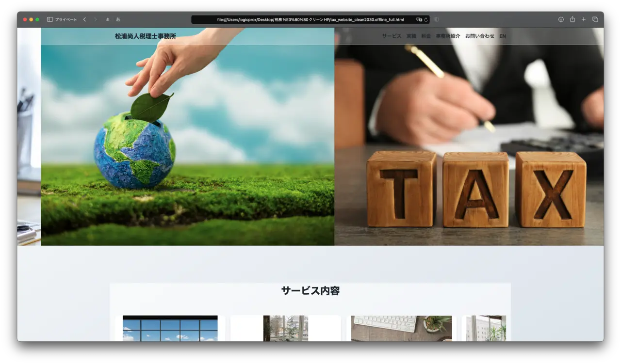Go to サービス section in navigation

click(392, 36)
